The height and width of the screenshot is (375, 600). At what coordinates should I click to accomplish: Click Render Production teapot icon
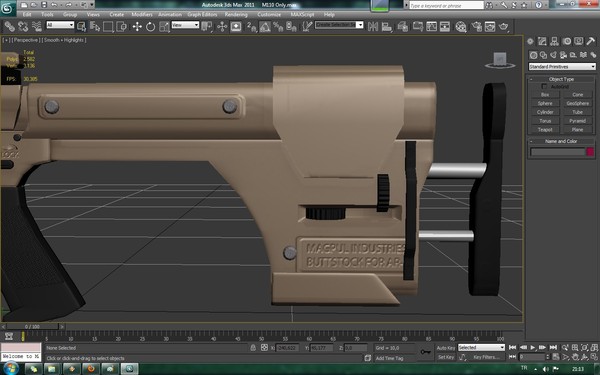(x=504, y=26)
